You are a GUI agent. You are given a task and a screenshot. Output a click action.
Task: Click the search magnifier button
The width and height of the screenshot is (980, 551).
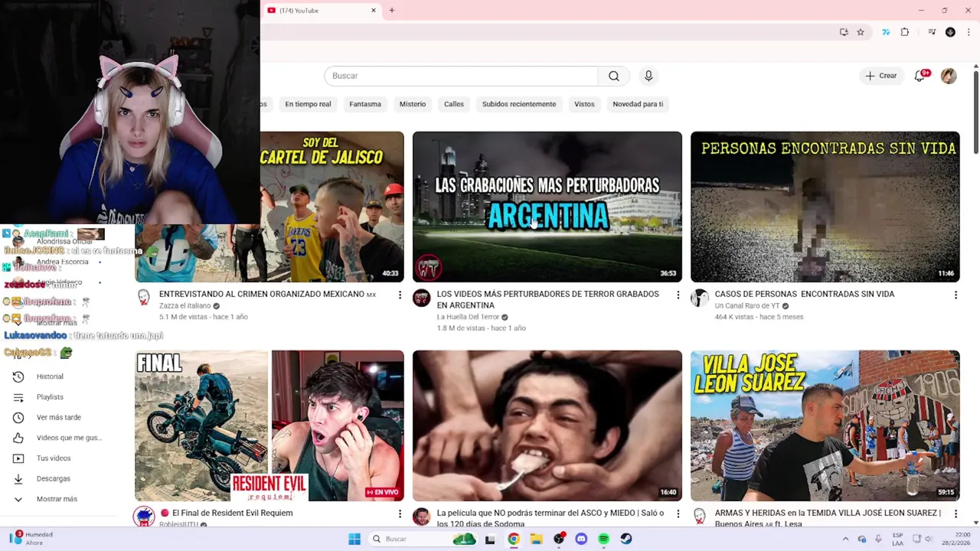coord(613,76)
